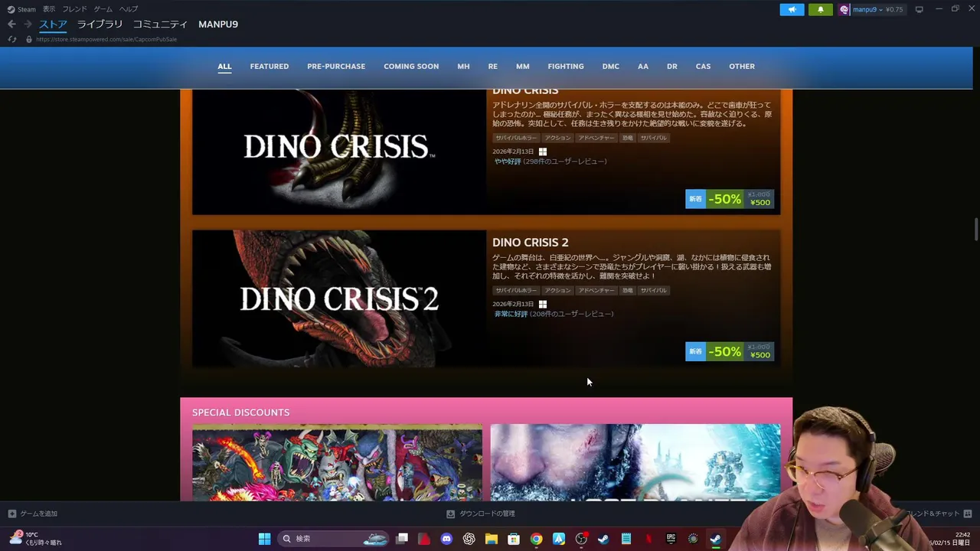Select the FIGHTING sale tab
Image resolution: width=980 pixels, height=551 pixels.
tap(566, 67)
